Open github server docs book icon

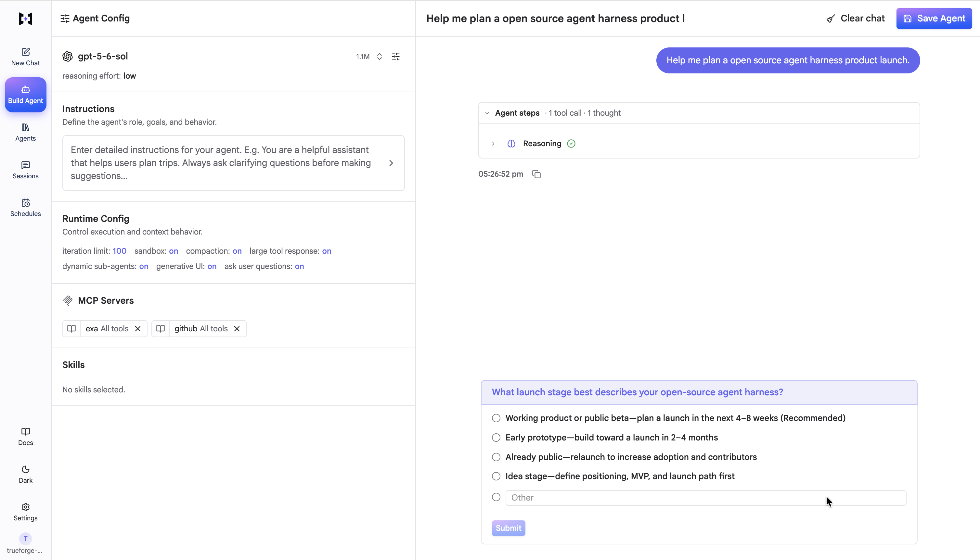point(161,328)
